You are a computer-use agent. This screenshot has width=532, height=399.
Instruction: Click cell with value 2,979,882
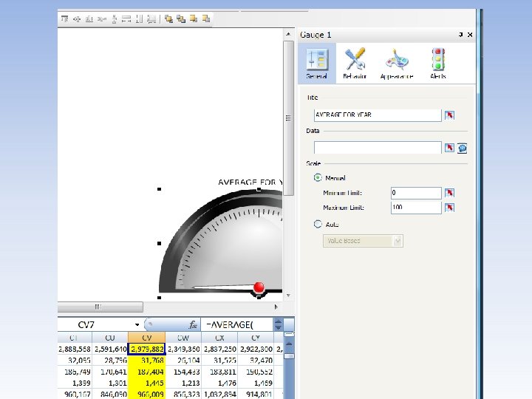click(x=146, y=349)
